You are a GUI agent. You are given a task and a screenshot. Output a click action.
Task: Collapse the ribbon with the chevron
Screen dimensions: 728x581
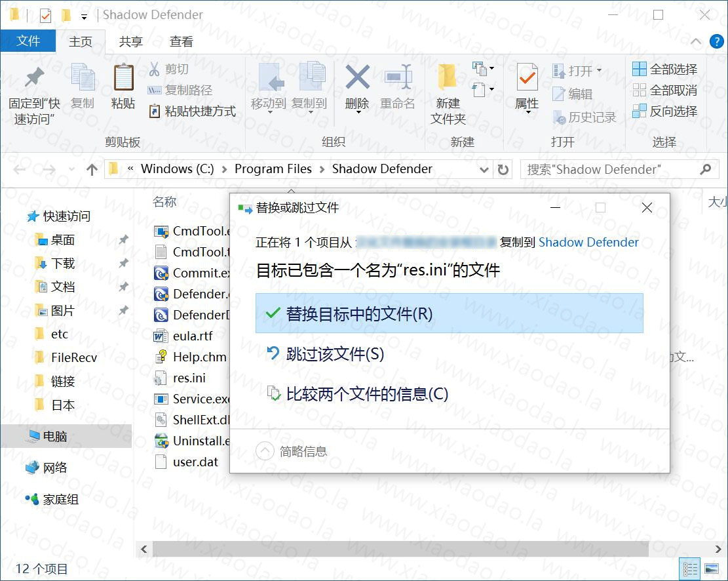696,42
